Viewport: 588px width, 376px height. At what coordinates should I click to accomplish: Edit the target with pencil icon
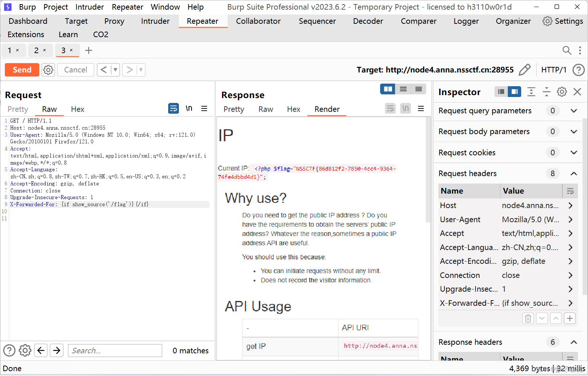click(x=525, y=70)
